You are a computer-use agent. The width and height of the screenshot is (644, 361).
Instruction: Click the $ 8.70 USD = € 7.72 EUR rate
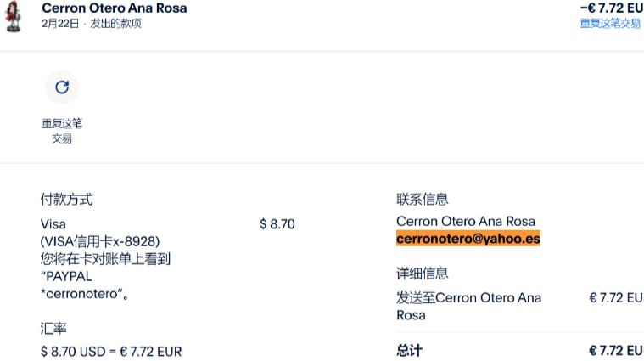(111, 351)
